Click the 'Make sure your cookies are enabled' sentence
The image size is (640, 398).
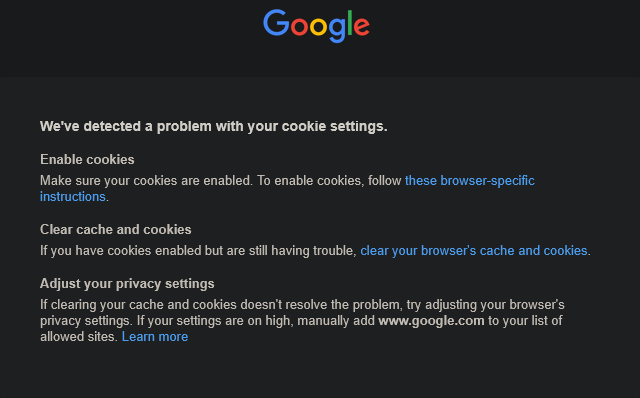(146, 180)
